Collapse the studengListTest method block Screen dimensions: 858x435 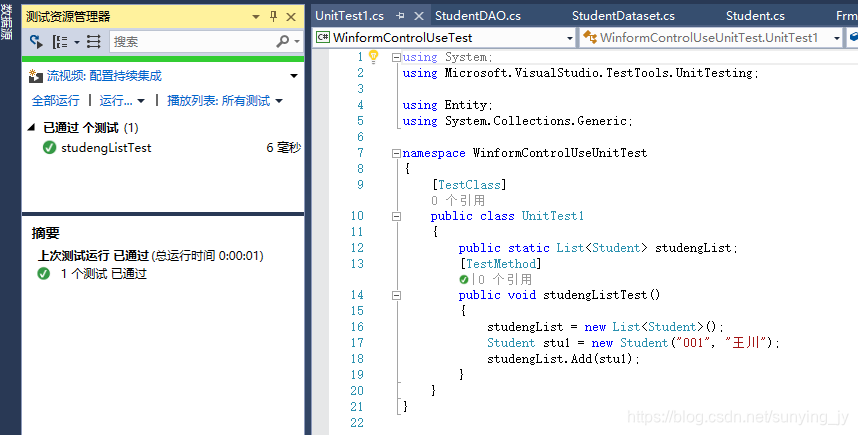point(396,295)
